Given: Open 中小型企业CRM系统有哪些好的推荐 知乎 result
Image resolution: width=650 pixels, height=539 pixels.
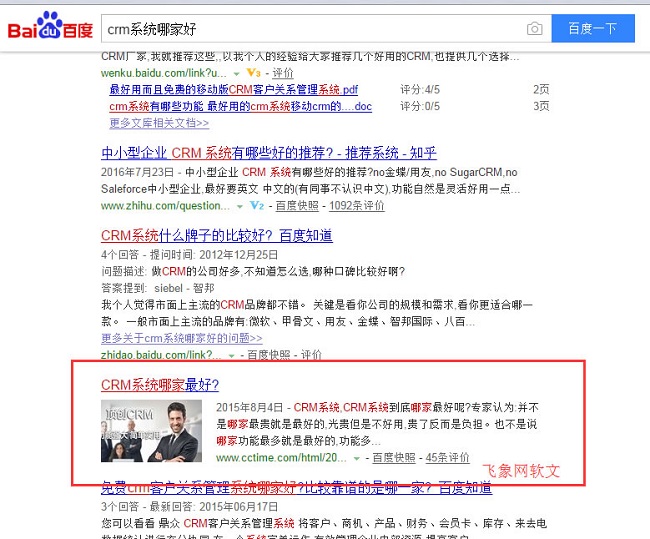Looking at the screenshot, I should (x=269, y=153).
